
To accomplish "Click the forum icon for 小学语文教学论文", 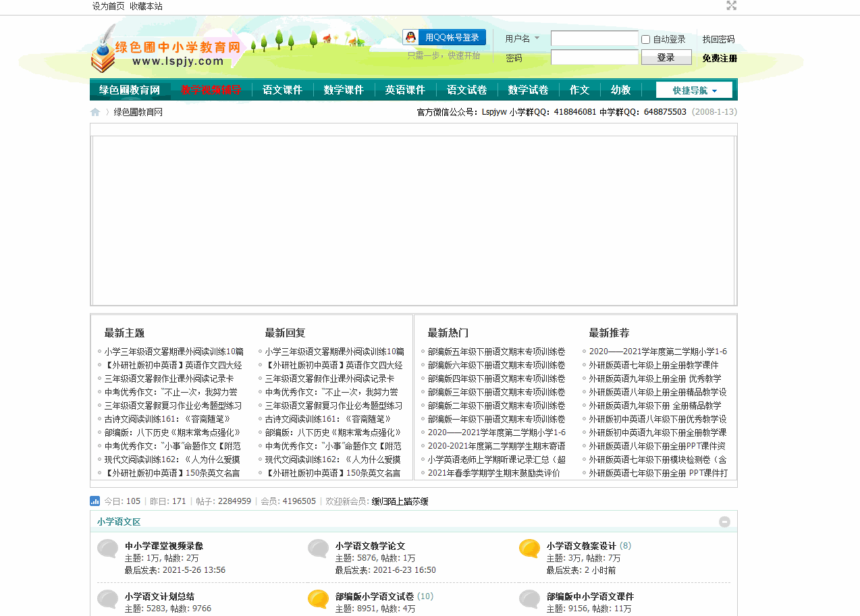I will [x=319, y=549].
